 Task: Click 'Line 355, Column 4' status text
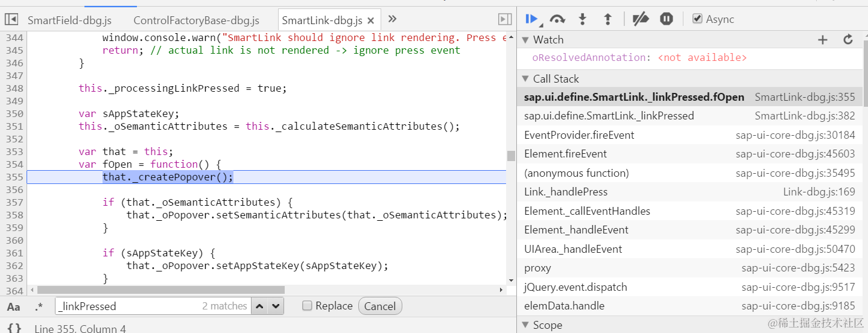click(80, 329)
